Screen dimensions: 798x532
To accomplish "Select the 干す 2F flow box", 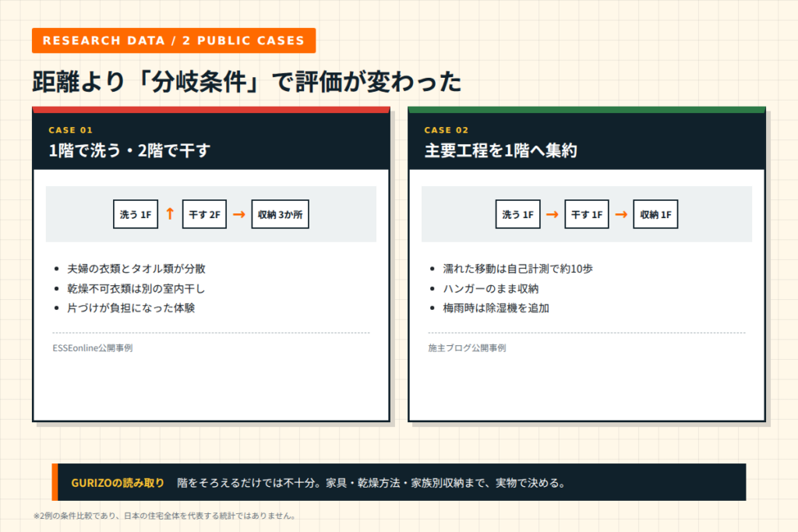I will [x=204, y=214].
